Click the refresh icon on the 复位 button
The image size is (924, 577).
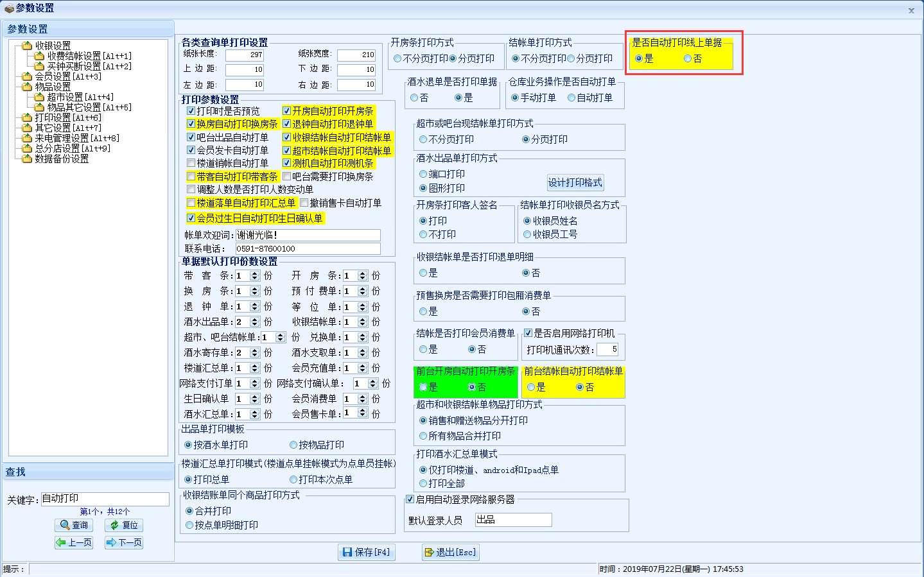pyautogui.click(x=114, y=525)
